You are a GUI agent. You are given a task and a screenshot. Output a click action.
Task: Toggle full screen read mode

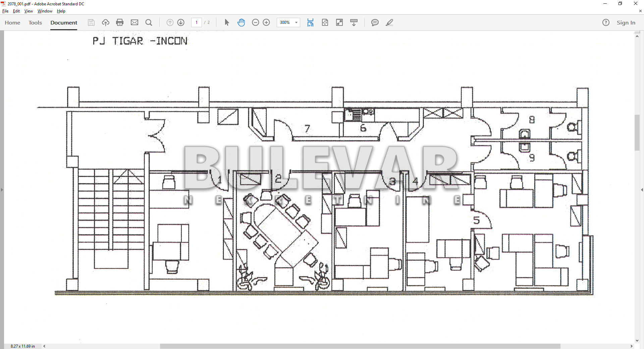click(x=339, y=22)
